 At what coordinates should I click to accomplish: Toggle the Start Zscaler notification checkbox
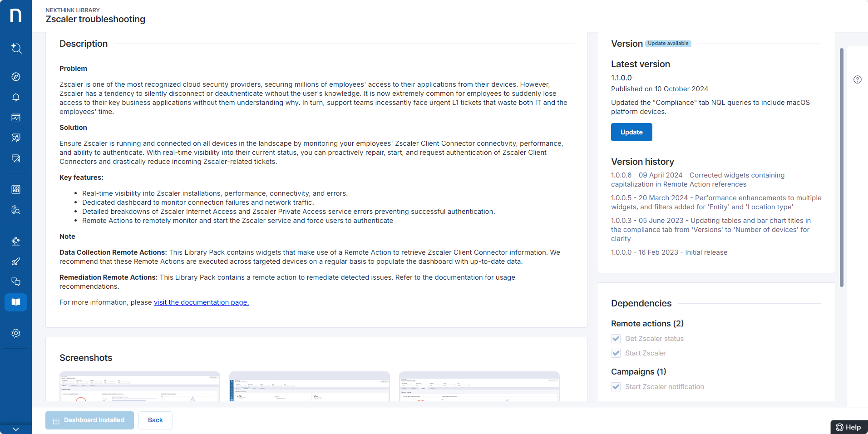[616, 387]
